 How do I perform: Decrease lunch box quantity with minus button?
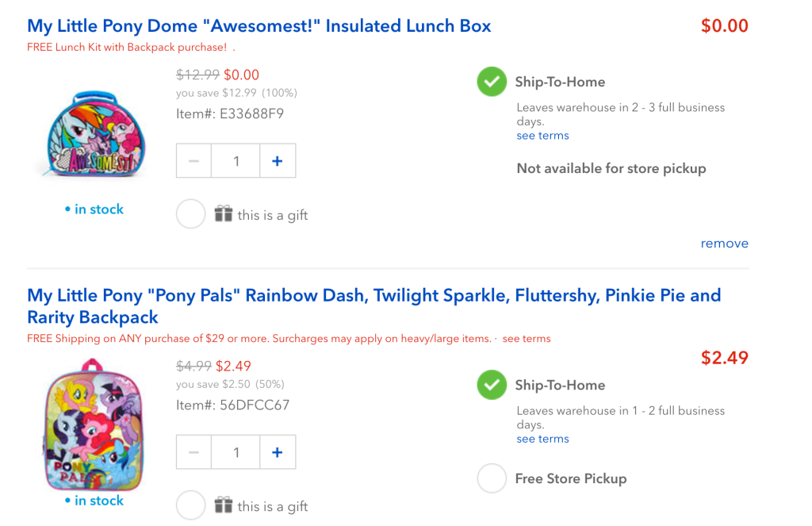coord(193,161)
